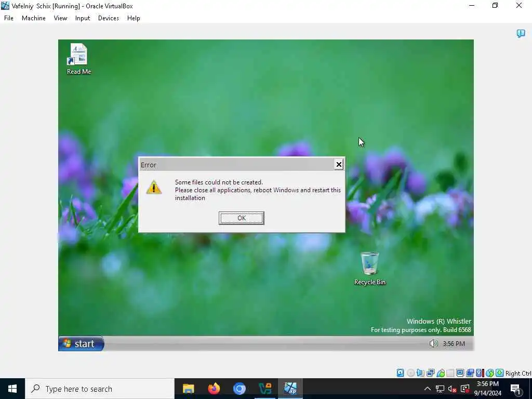Close the Error dialog with X

point(339,165)
